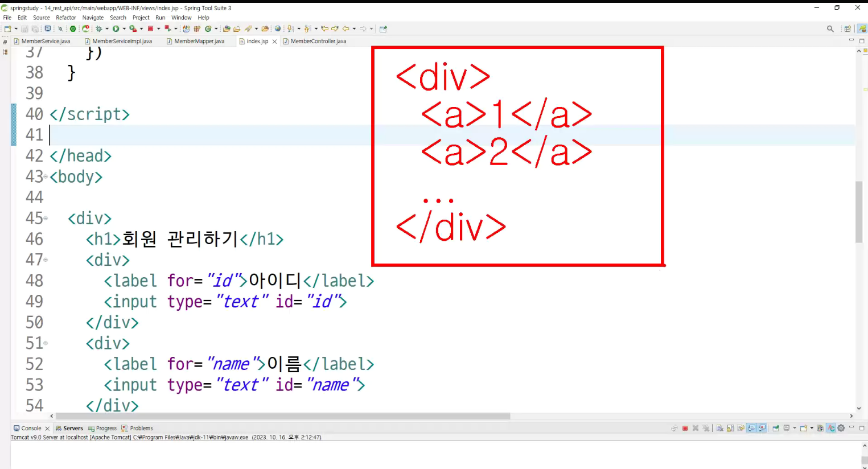Toggle Word Wrap in console toolbar

click(741, 428)
